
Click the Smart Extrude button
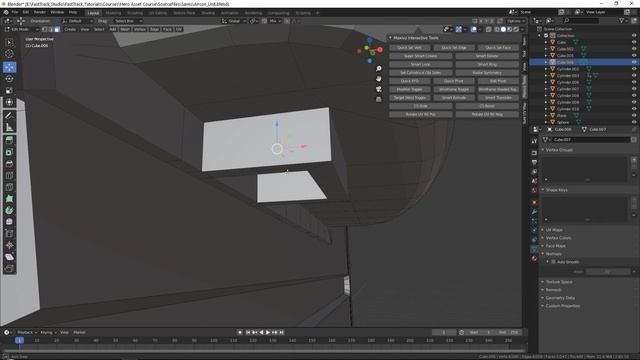(453, 98)
